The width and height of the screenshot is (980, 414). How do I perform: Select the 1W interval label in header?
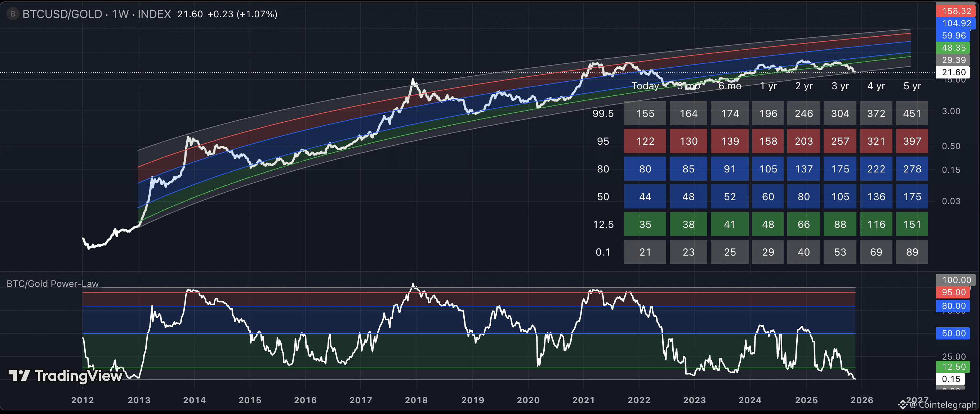point(120,14)
